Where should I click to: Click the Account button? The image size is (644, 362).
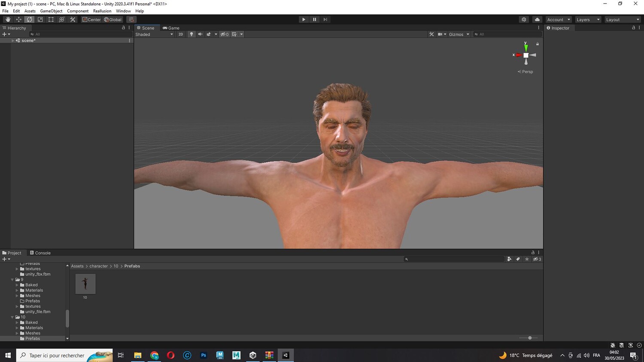(558, 20)
